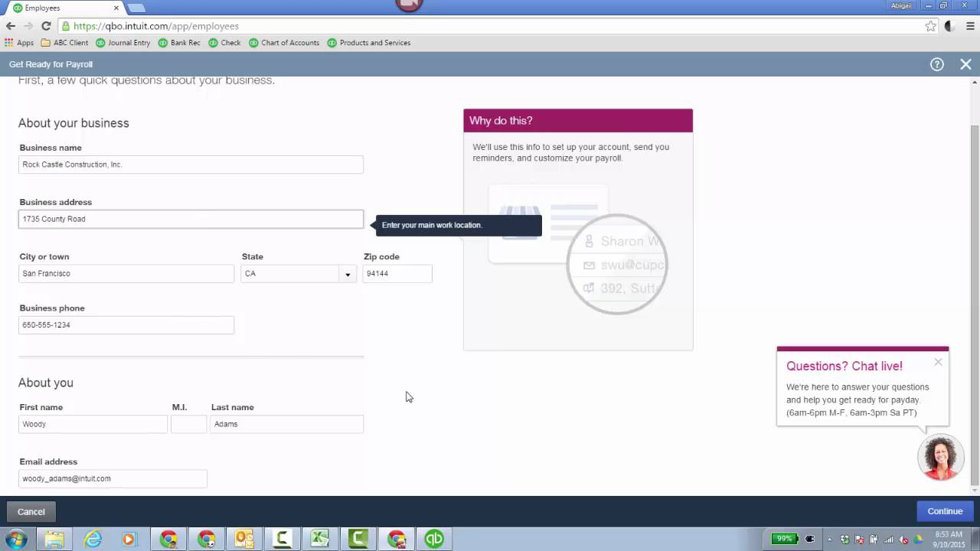Open ABC Client bookmarks folder

[x=64, y=43]
